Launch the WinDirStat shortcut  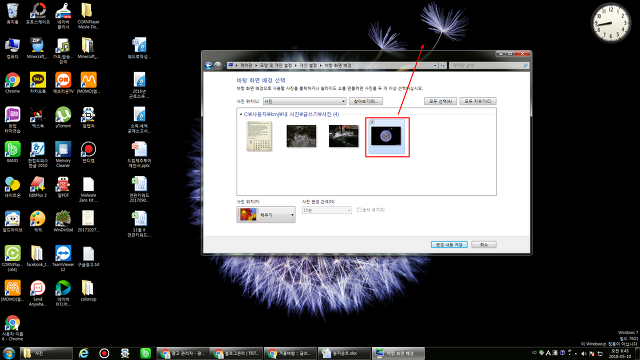(x=63, y=221)
